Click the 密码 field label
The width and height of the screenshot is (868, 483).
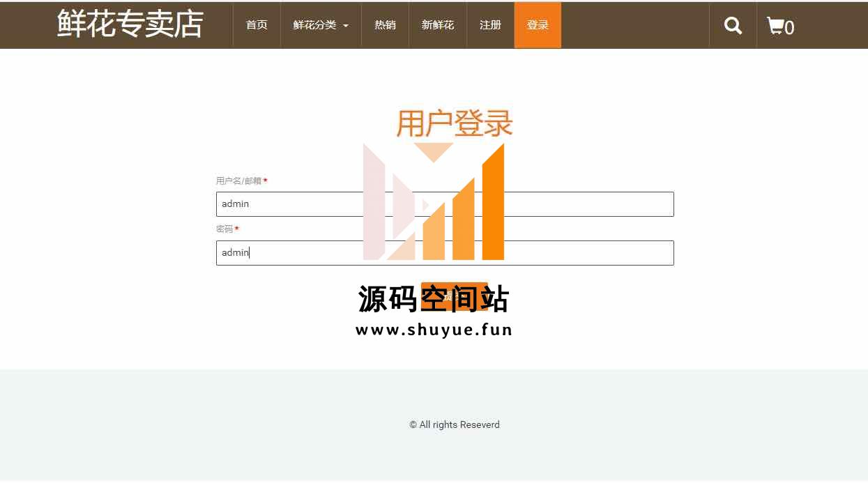click(x=224, y=229)
